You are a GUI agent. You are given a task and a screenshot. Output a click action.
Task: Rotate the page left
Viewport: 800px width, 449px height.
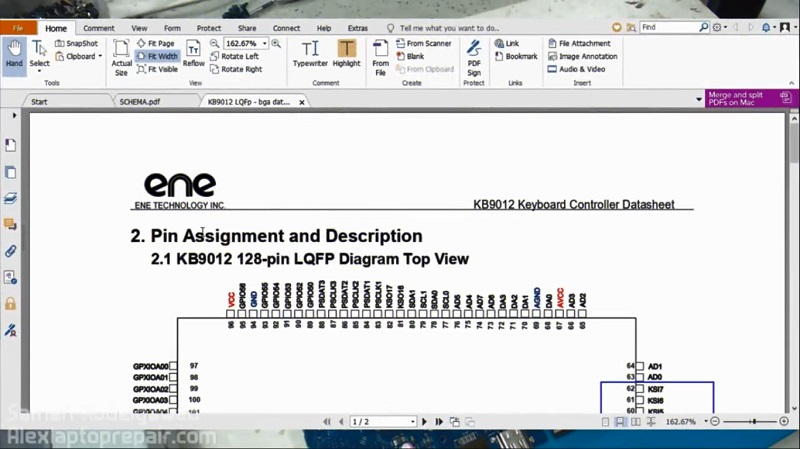coord(234,56)
